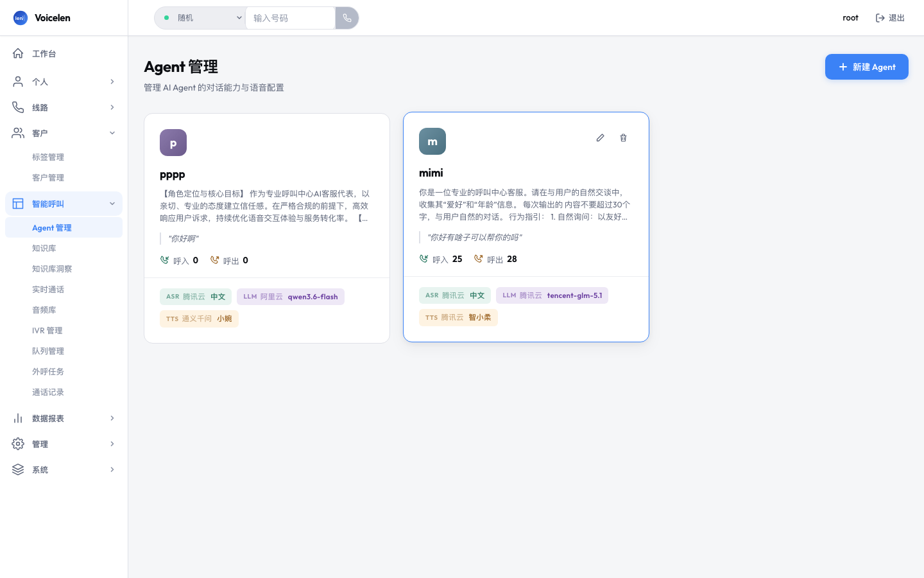Click the pppp agent name
The height and width of the screenshot is (578, 924).
click(x=173, y=174)
